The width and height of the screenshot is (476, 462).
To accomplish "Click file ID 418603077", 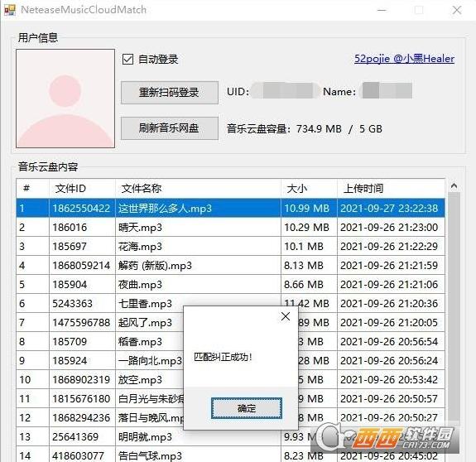I will tap(78, 455).
